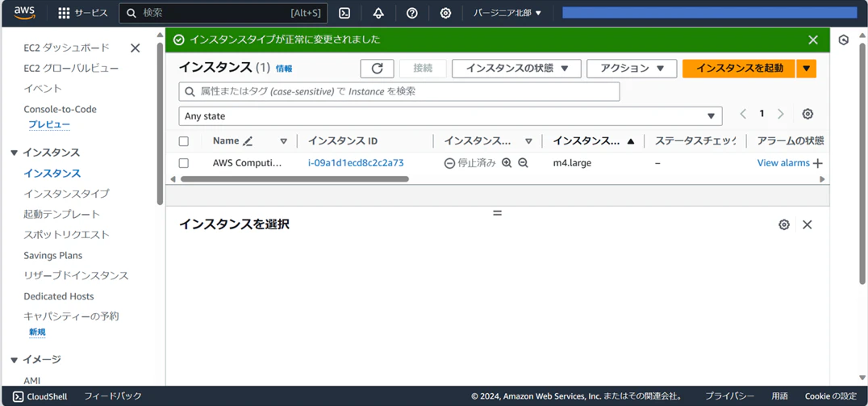Select インスタンスタイプ in sidebar
This screenshot has width=868, height=406.
click(x=66, y=193)
